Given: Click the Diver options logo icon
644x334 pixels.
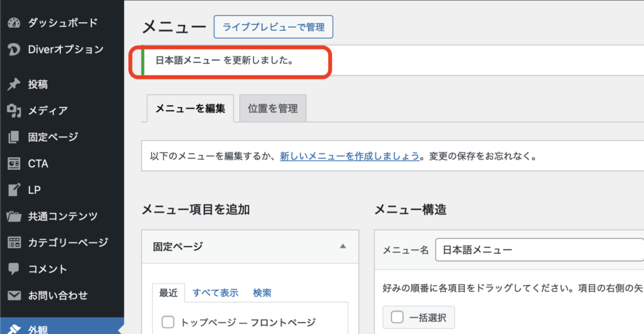Looking at the screenshot, I should click(x=14, y=50).
